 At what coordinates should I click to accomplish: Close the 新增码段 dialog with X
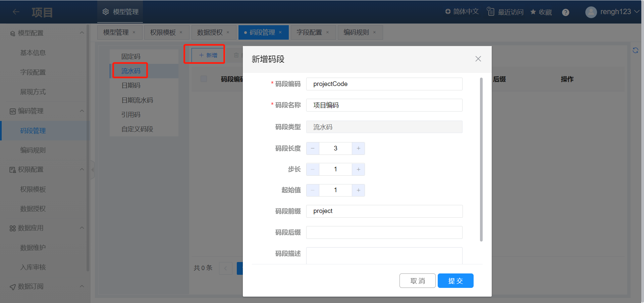(478, 59)
